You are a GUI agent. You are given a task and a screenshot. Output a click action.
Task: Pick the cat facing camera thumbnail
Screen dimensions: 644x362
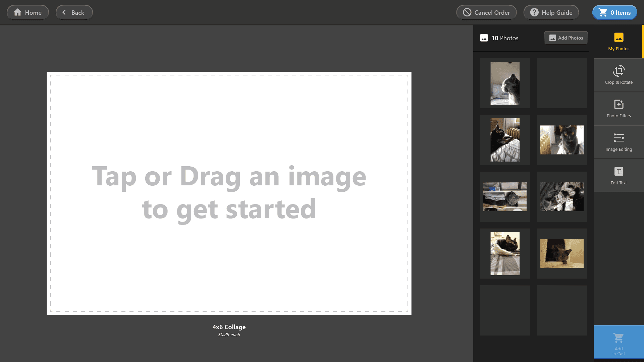tap(562, 140)
